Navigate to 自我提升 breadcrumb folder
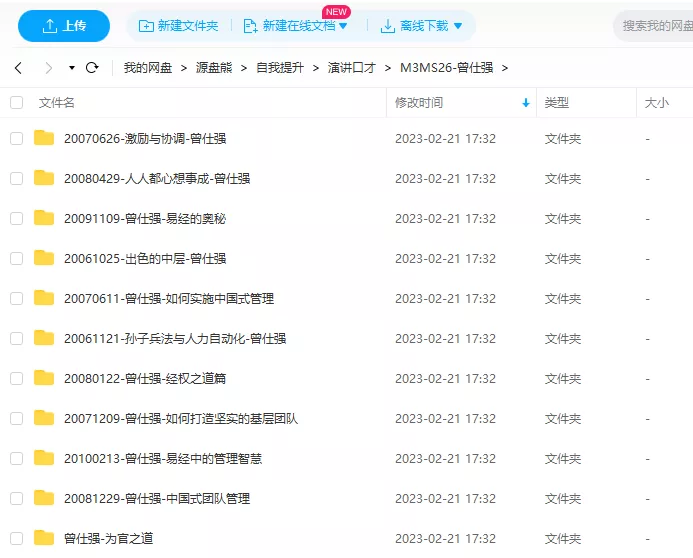Image resolution: width=693 pixels, height=558 pixels. click(280, 68)
